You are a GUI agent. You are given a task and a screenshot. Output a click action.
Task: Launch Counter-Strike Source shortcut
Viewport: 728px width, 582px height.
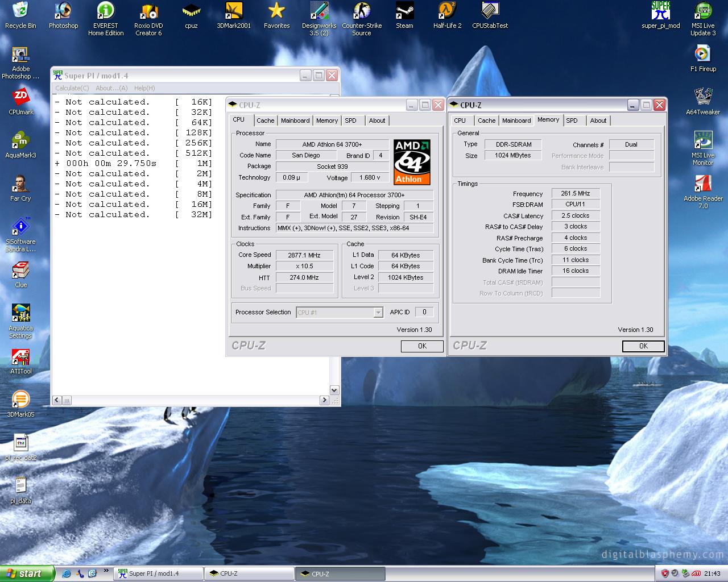362,19
